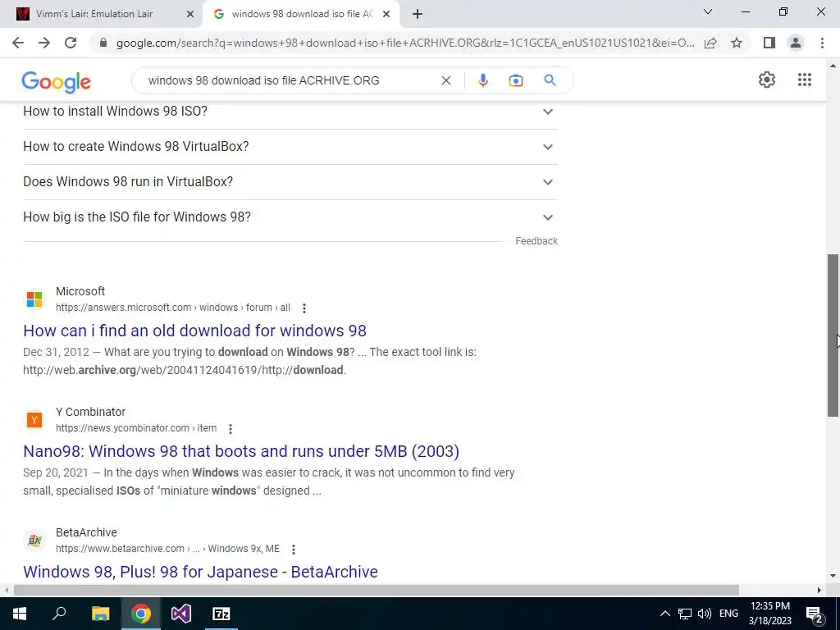Screen dimensions: 840x630
Task: Click the horizontal scrollbar thumb
Action: 376,590
